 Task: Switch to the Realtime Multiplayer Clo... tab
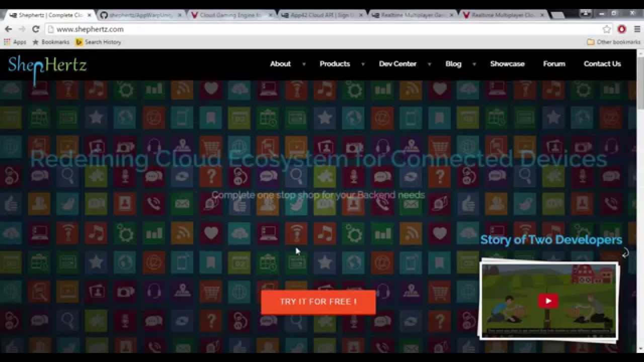(x=503, y=15)
